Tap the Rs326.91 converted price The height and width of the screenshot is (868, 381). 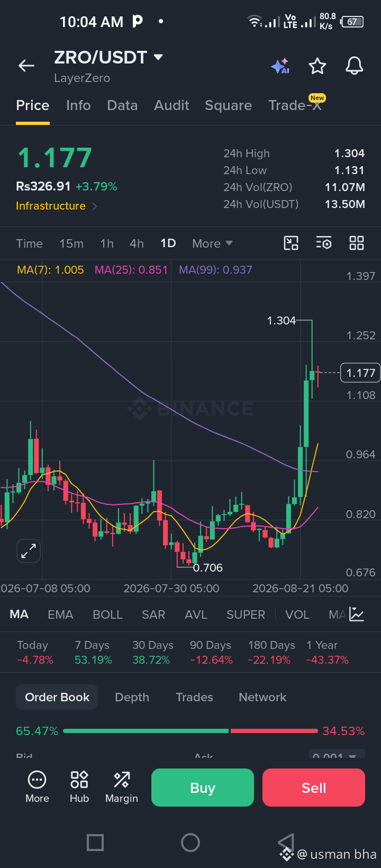click(x=43, y=186)
